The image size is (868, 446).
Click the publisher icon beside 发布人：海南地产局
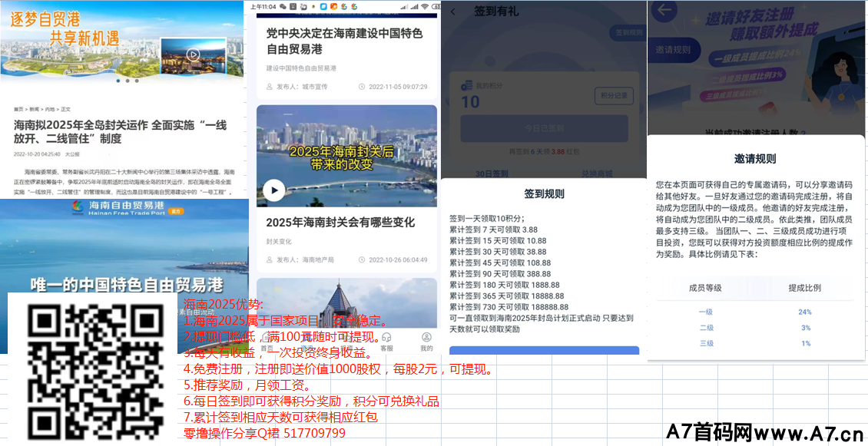click(270, 259)
